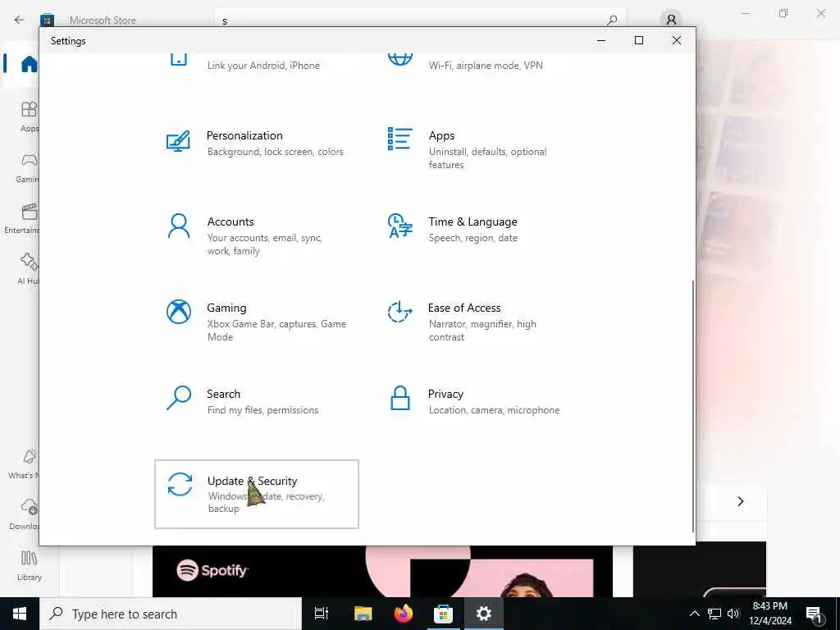Click the Settings gear taskbar icon

[483, 614]
